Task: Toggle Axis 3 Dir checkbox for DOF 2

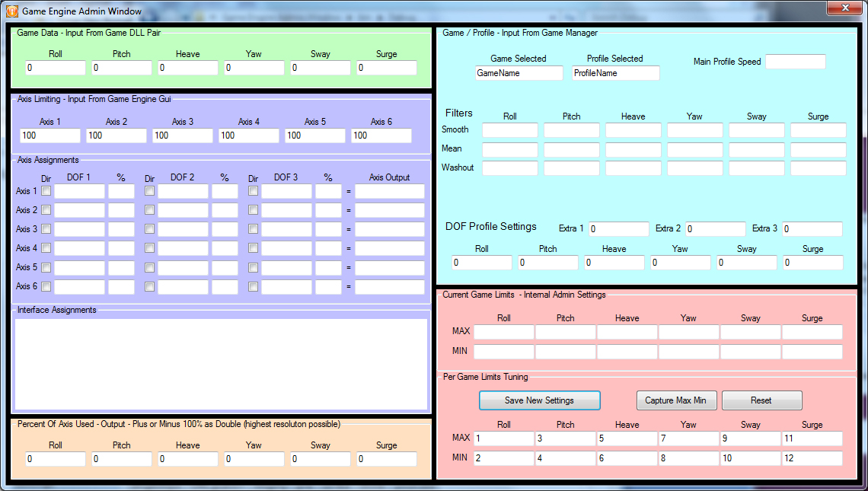Action: pyautogui.click(x=149, y=229)
